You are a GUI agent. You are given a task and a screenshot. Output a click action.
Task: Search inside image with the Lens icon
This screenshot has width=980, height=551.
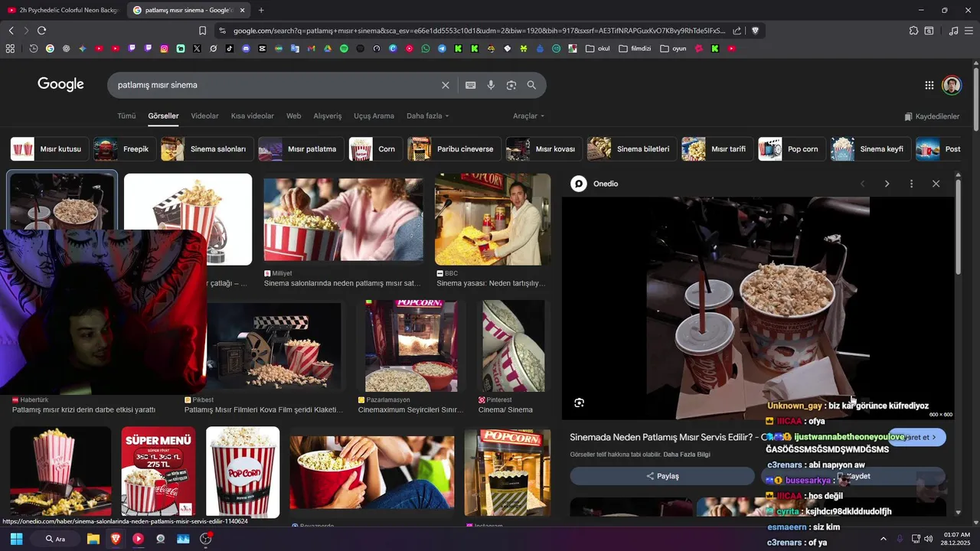pos(579,403)
